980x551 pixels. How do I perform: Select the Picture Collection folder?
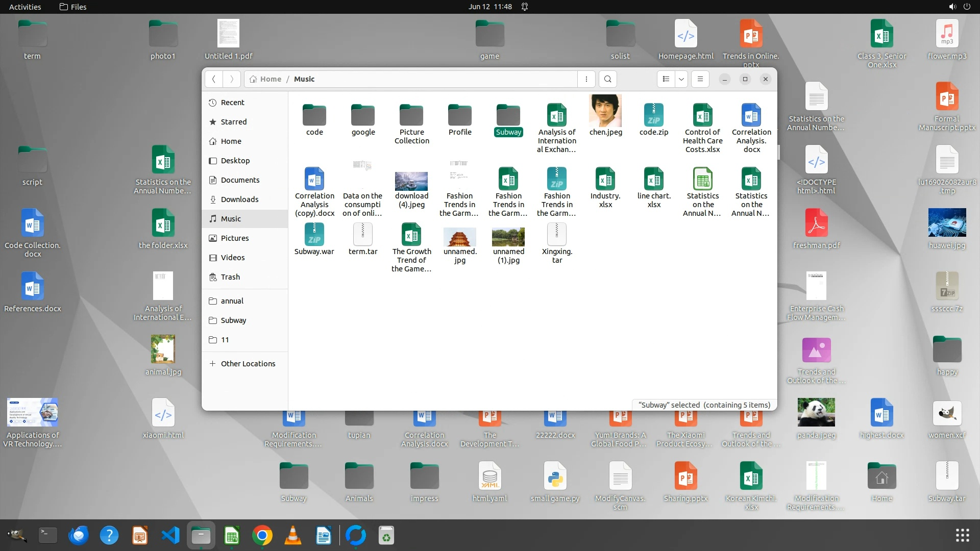pyautogui.click(x=411, y=115)
